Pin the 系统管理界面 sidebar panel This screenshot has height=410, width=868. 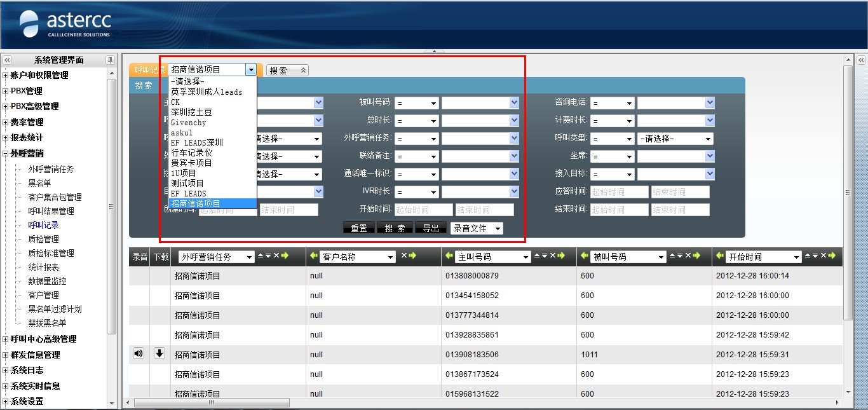click(110, 60)
